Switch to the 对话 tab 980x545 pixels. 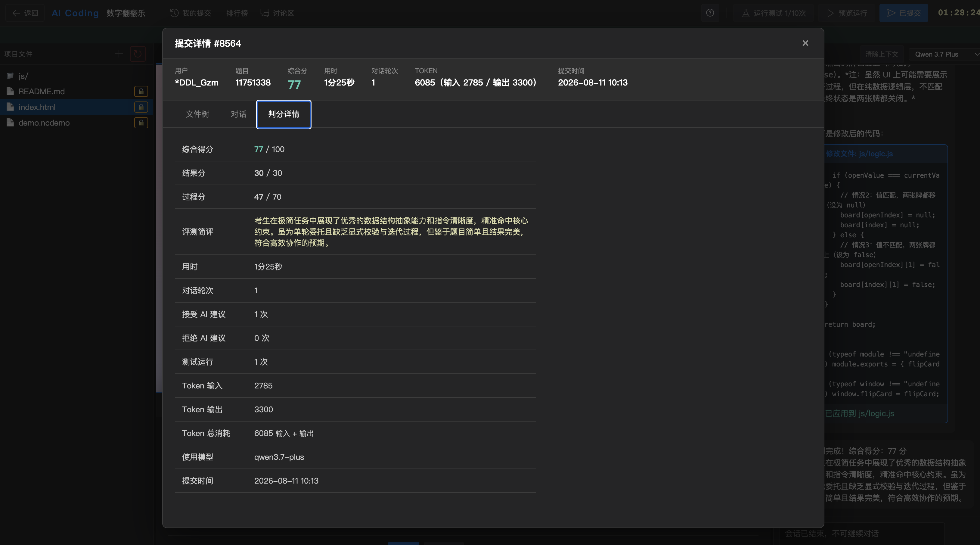tap(239, 114)
